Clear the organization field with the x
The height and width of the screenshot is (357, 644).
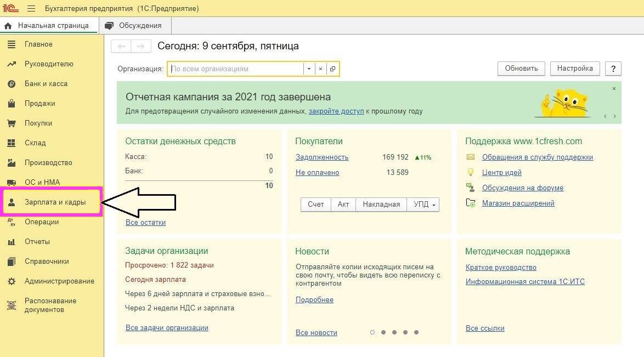tap(321, 69)
